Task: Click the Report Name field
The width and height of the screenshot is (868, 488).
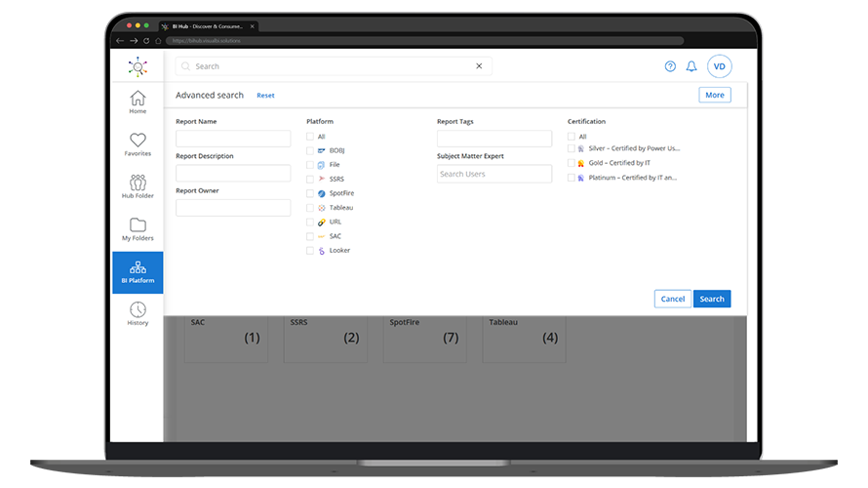Action: (x=233, y=139)
